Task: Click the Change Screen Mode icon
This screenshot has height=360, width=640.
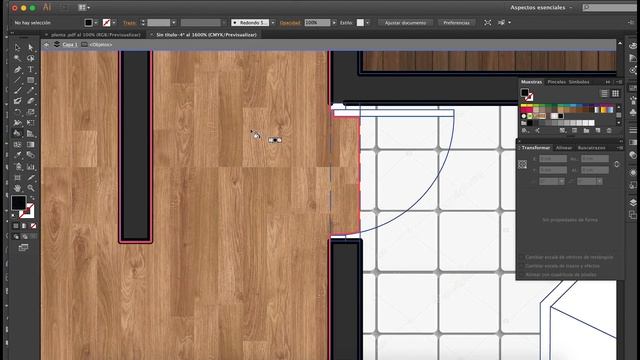Action: (23, 247)
